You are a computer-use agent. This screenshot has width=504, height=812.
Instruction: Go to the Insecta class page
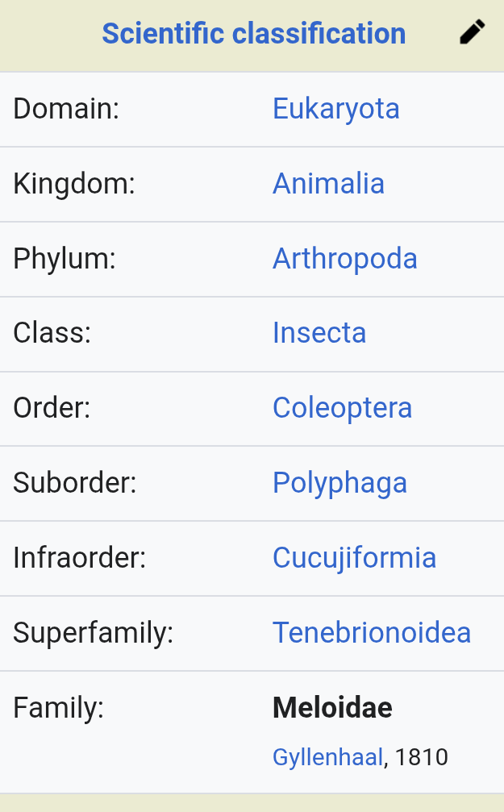coord(319,332)
